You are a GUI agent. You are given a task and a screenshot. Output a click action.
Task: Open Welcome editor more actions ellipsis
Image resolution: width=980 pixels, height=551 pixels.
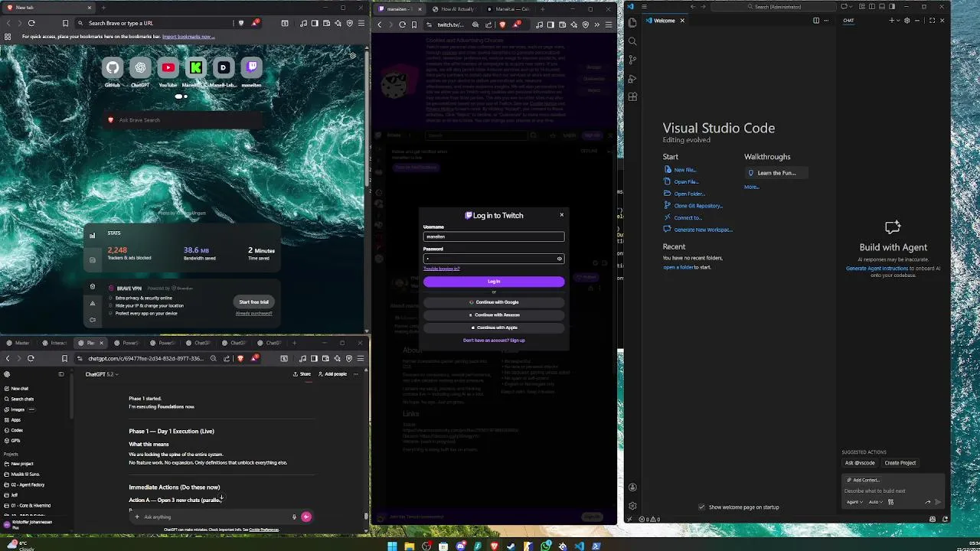[825, 21]
